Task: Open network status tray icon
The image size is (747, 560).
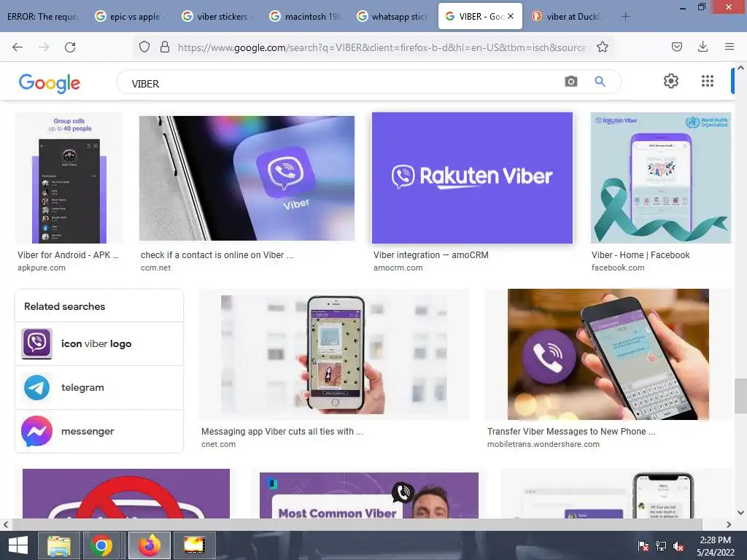Action: [x=661, y=546]
